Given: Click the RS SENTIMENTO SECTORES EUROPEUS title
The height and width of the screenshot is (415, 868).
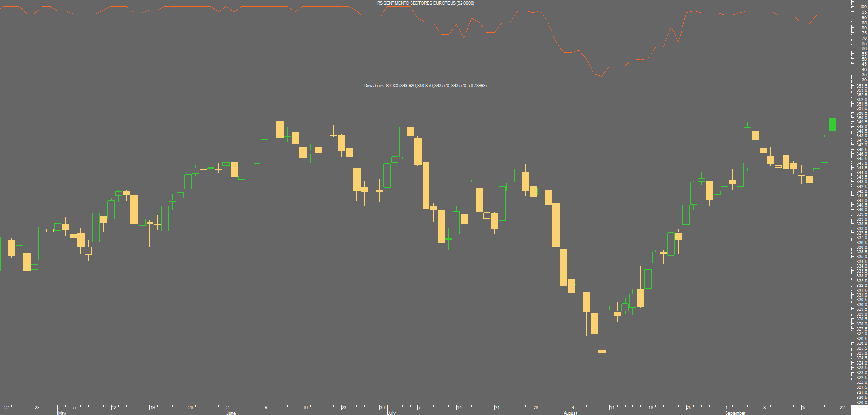Looking at the screenshot, I should pyautogui.click(x=425, y=3).
